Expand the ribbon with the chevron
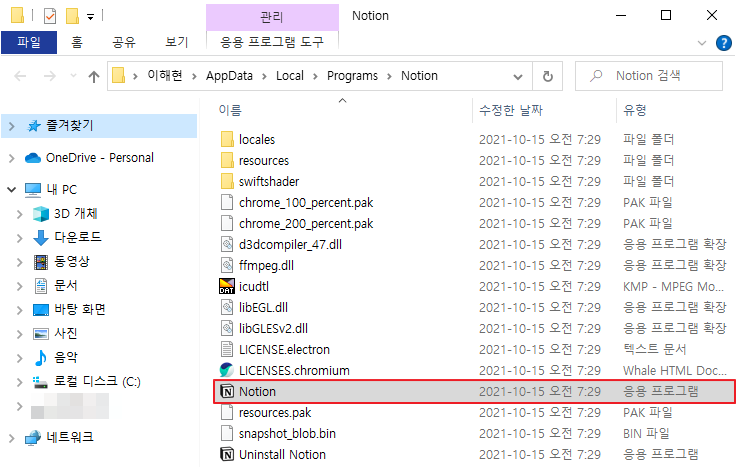 coord(702,43)
